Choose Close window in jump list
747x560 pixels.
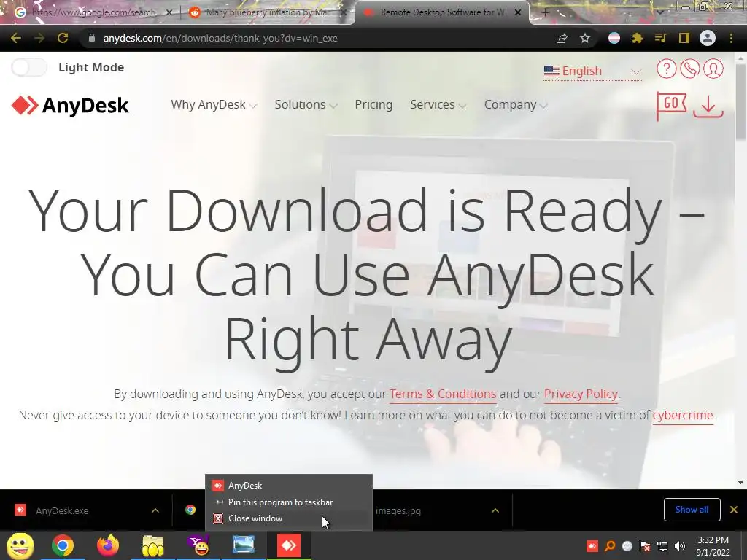click(289, 518)
